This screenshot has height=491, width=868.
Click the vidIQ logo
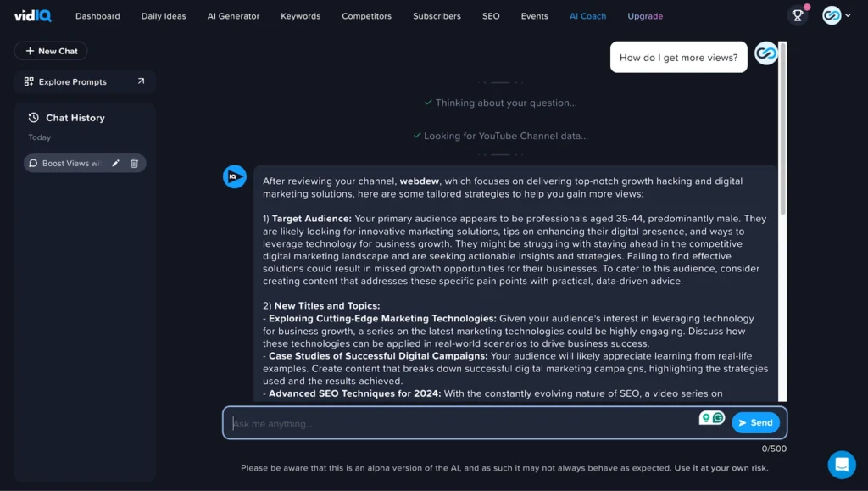click(x=32, y=15)
